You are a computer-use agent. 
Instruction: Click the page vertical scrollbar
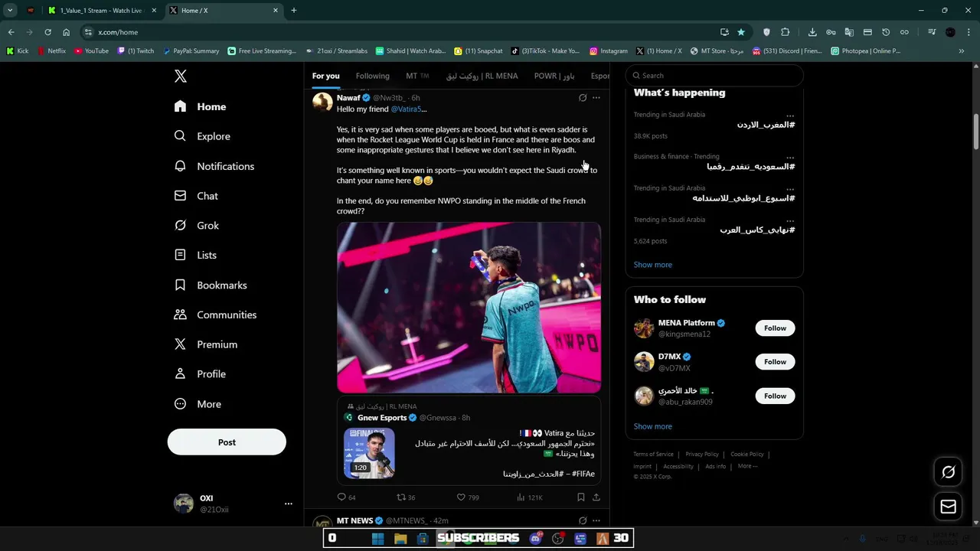(976, 132)
